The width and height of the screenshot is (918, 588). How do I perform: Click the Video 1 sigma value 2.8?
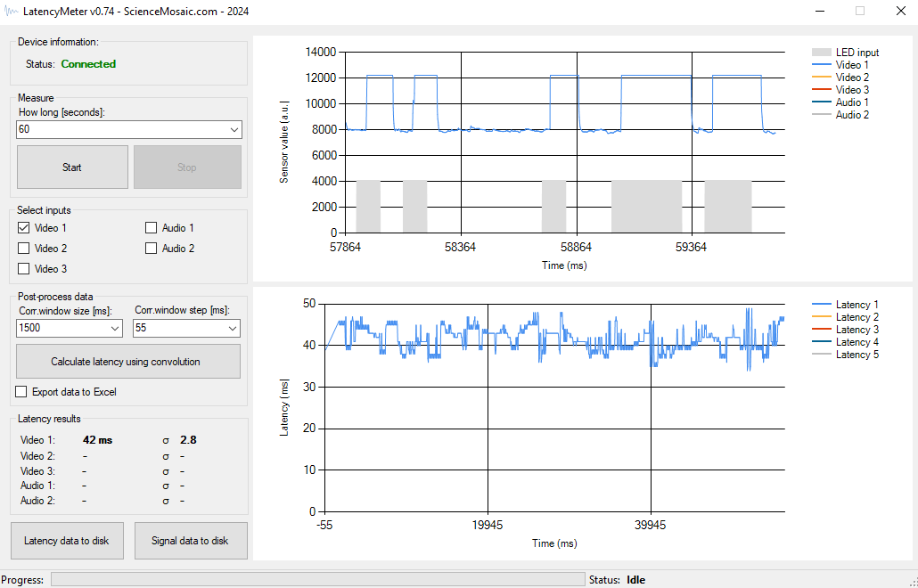188,440
